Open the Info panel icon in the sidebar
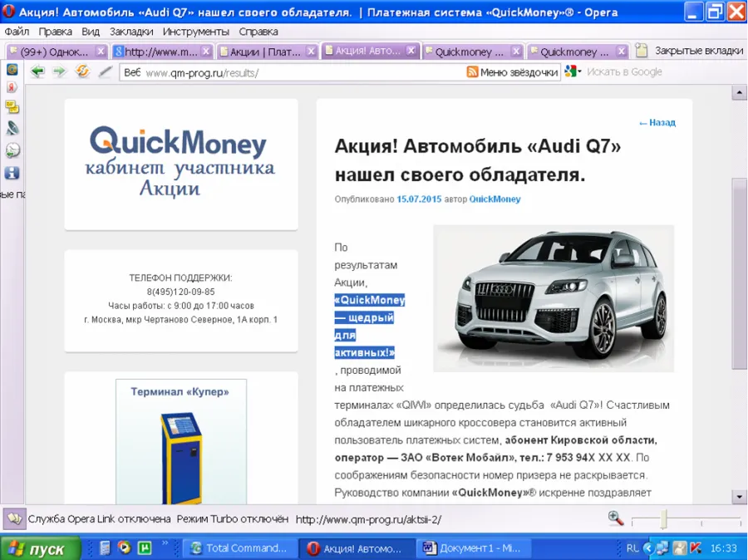The image size is (748, 560). (x=12, y=173)
